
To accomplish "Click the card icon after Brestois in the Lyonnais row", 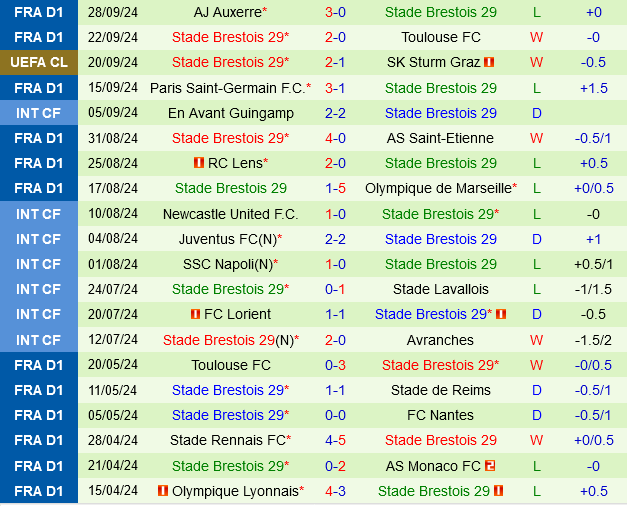I will tap(499, 490).
